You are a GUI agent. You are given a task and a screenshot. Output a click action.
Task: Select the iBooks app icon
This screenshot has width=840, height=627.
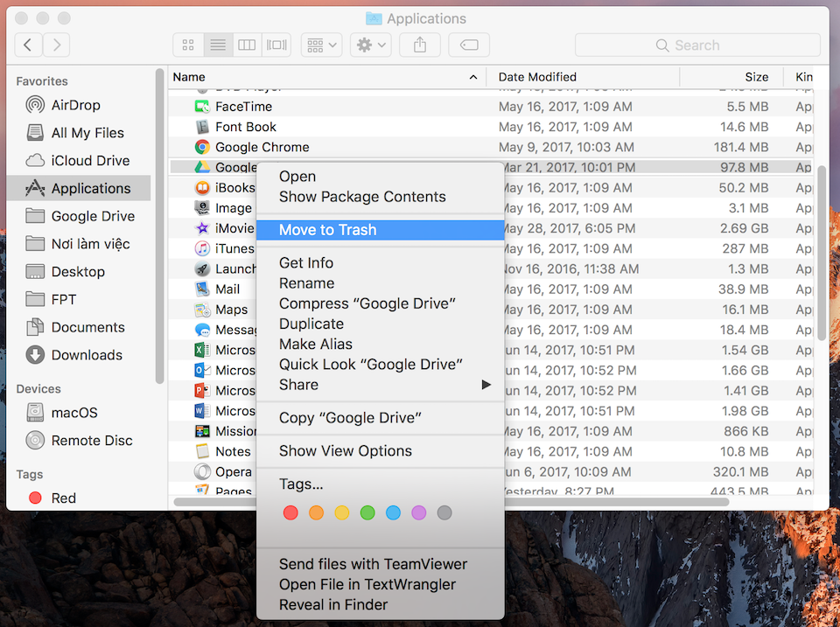(202, 188)
